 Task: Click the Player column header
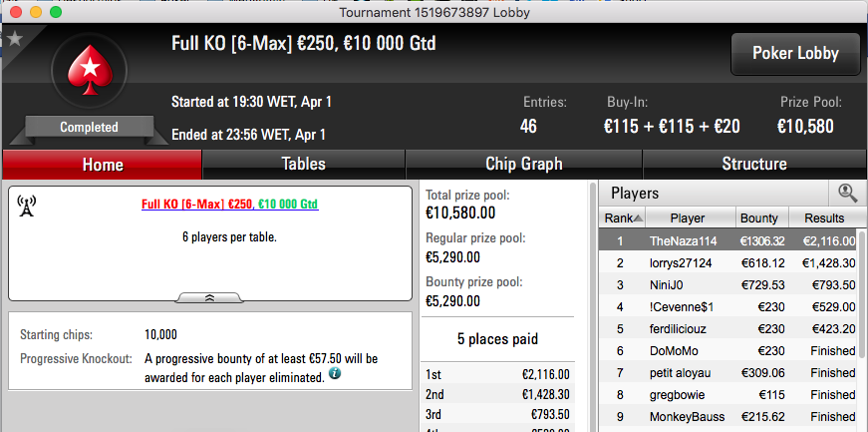coord(690,217)
